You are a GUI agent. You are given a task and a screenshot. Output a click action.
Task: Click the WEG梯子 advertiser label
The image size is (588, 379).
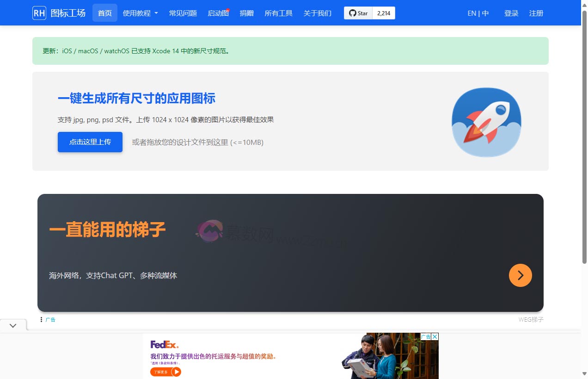pos(530,319)
